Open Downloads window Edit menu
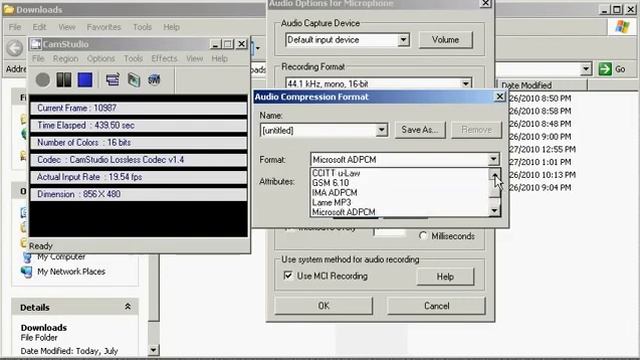Image resolution: width=640 pixels, height=360 pixels. (x=39, y=27)
